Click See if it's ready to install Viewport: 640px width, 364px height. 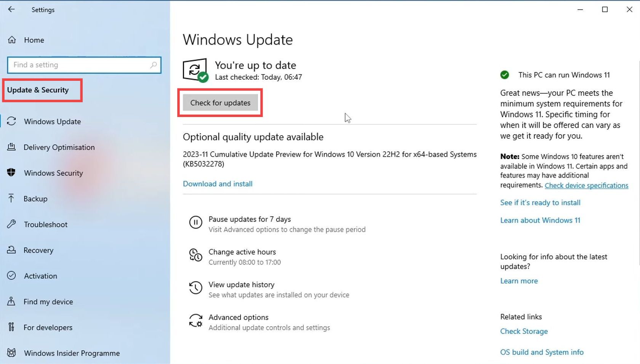coord(540,203)
